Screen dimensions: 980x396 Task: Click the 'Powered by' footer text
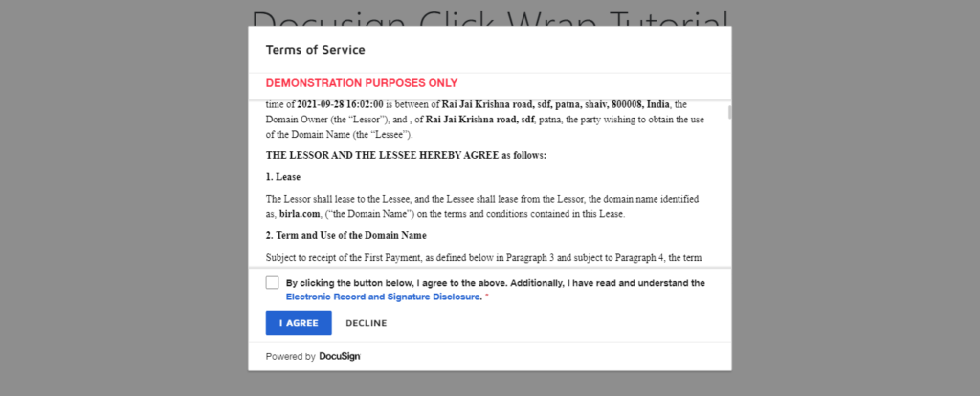tap(291, 357)
